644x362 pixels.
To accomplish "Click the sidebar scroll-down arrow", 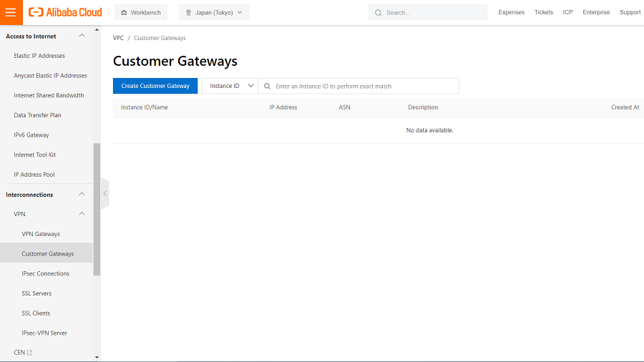I will pyautogui.click(x=97, y=358).
